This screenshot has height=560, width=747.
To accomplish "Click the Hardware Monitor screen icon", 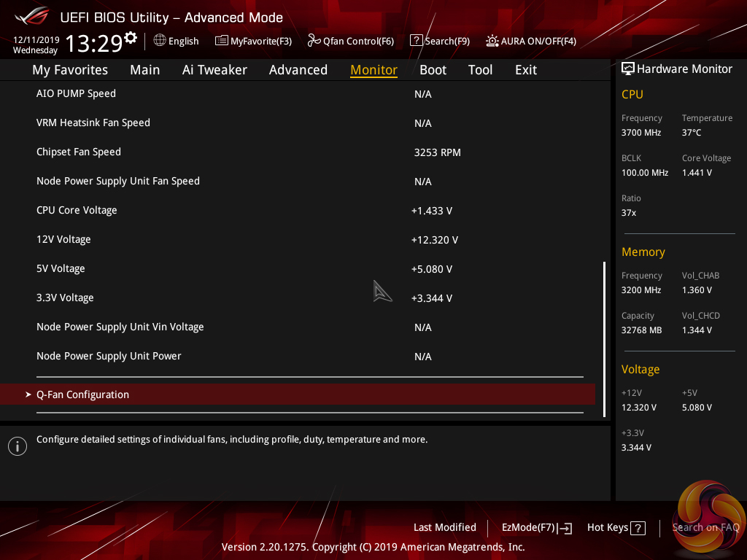I will [x=628, y=69].
